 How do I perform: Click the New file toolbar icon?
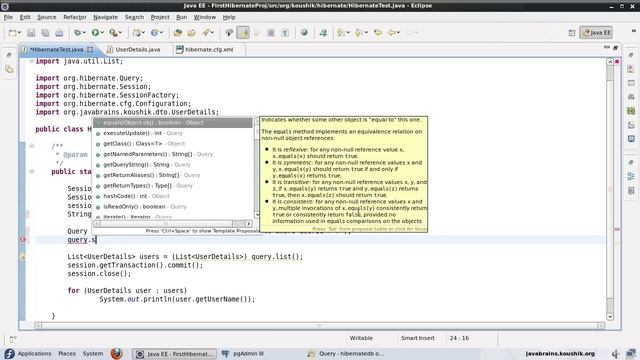13,33
